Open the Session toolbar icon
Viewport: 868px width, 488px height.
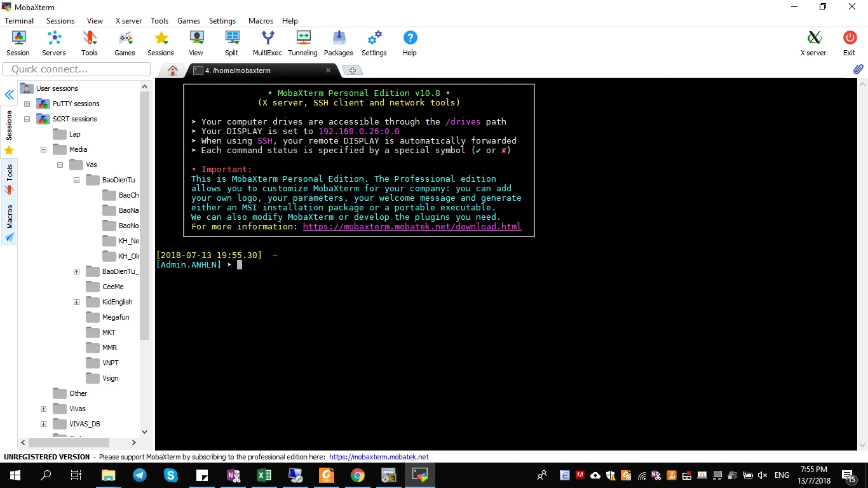pyautogui.click(x=18, y=43)
